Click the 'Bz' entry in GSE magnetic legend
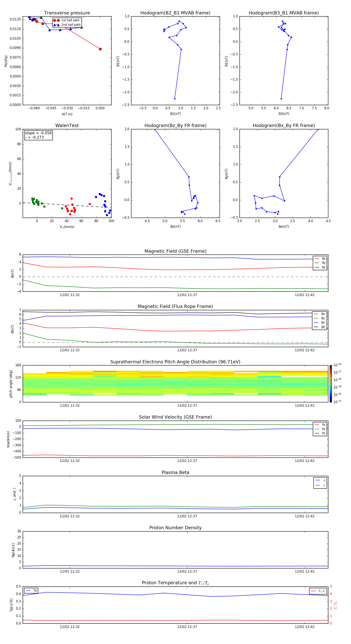The width and height of the screenshot is (351, 644). pyautogui.click(x=320, y=267)
